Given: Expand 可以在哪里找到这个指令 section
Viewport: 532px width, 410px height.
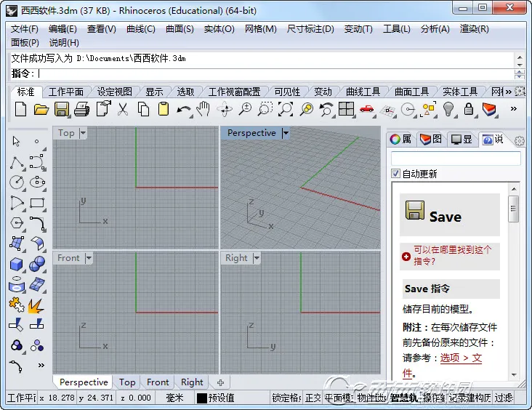Looking at the screenshot, I should click(450, 256).
